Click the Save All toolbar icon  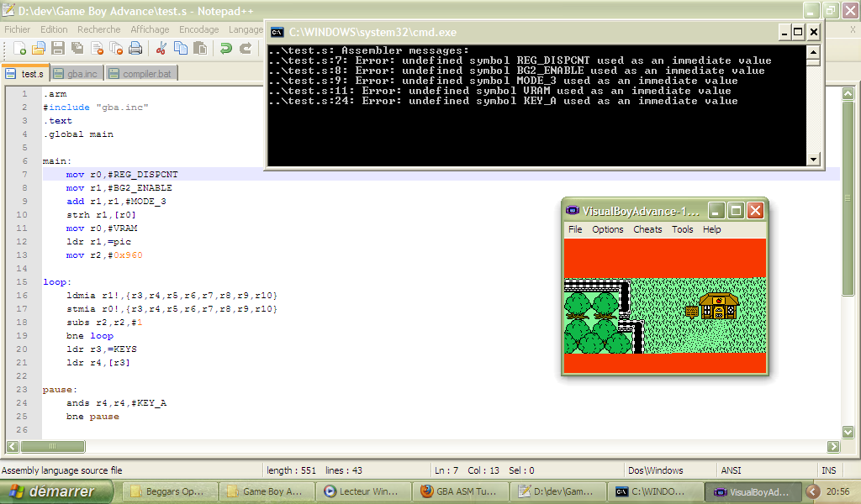pos(77,49)
